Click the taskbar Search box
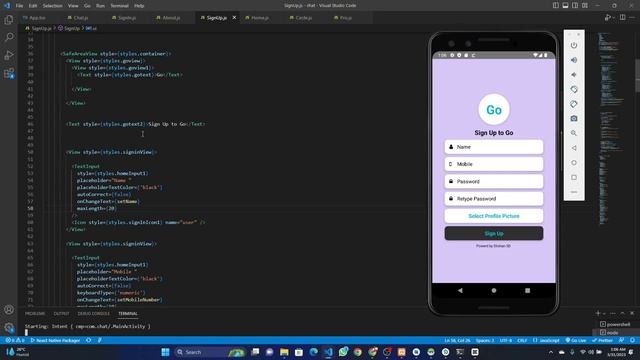Image resolution: width=640 pixels, height=360 pixels. coord(211,352)
